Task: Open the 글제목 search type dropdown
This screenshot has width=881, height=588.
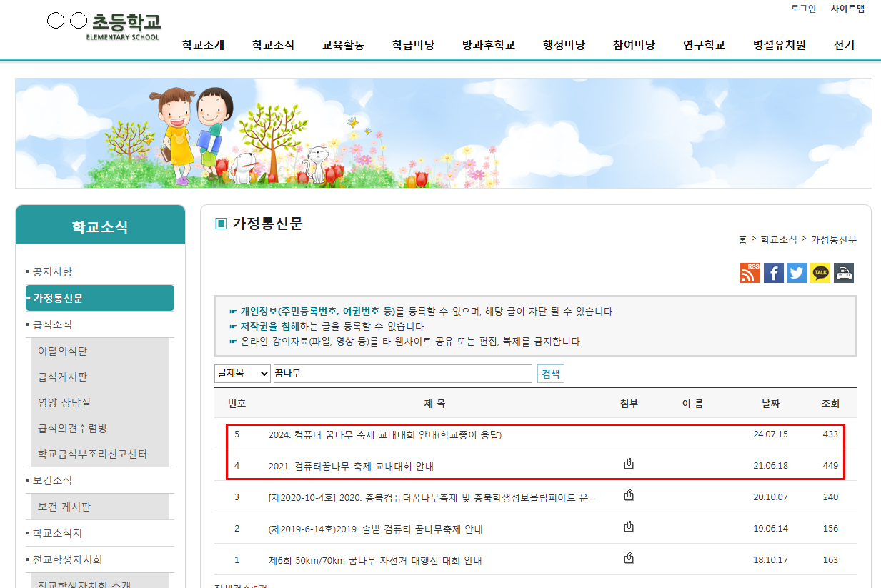Action: (242, 374)
